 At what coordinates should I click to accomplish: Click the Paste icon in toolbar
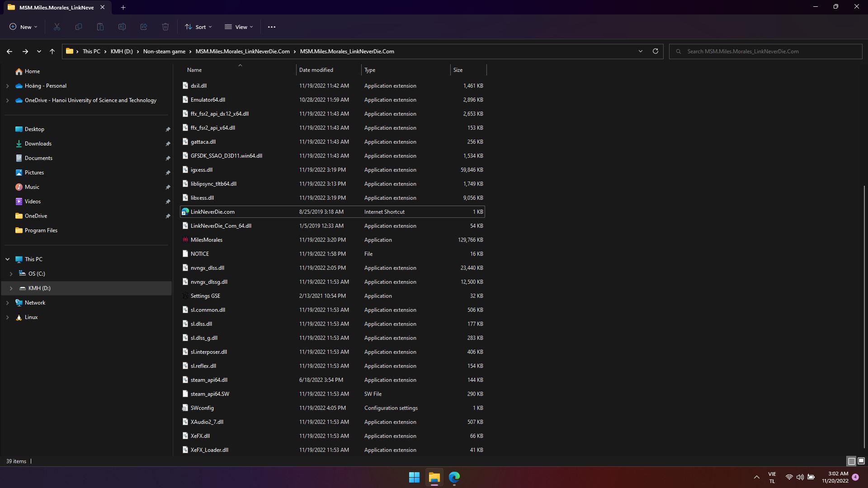[100, 27]
